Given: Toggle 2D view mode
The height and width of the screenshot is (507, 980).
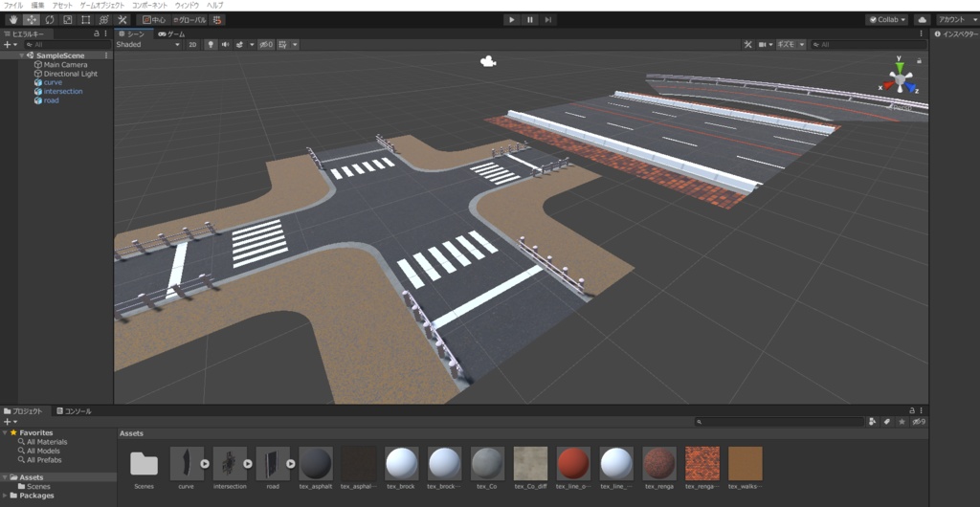Looking at the screenshot, I should click(x=192, y=45).
